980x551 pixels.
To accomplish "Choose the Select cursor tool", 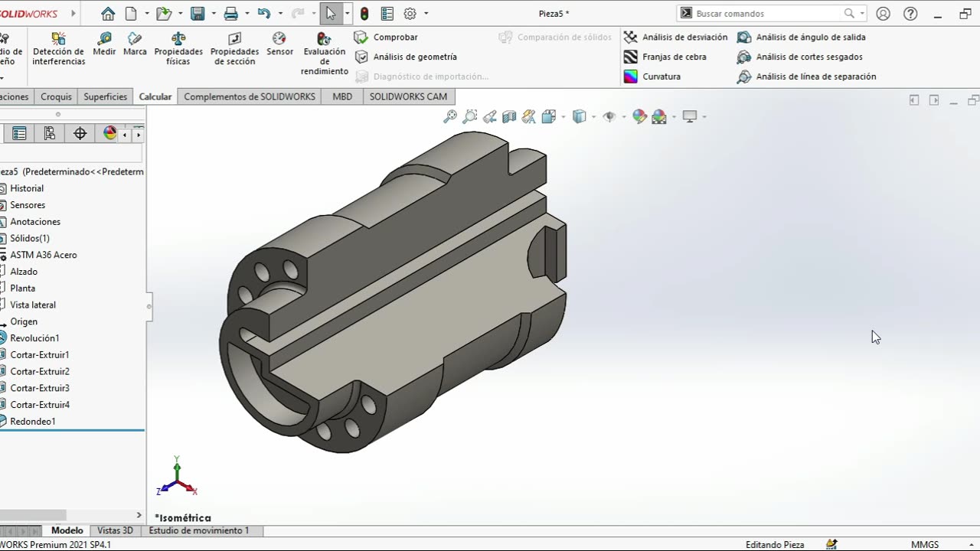I will click(x=331, y=13).
